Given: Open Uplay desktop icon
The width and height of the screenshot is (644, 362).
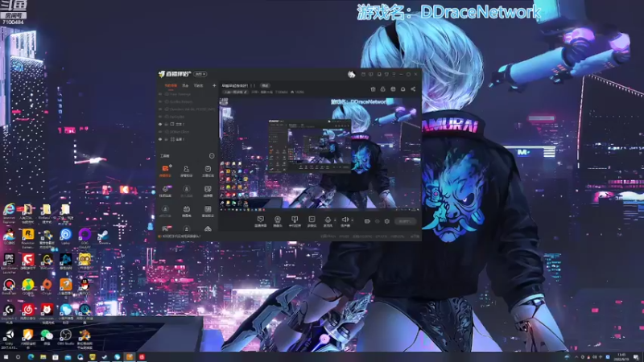Looking at the screenshot, I should (66, 236).
